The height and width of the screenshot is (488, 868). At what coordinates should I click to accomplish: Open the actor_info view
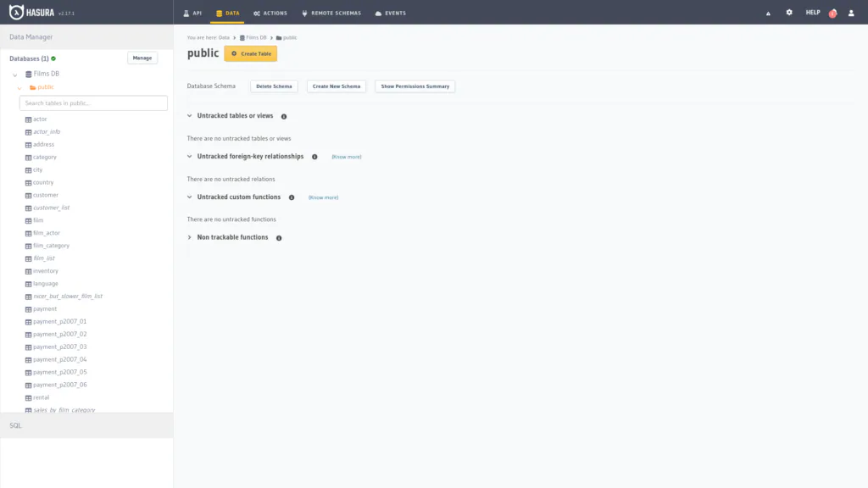coord(47,131)
